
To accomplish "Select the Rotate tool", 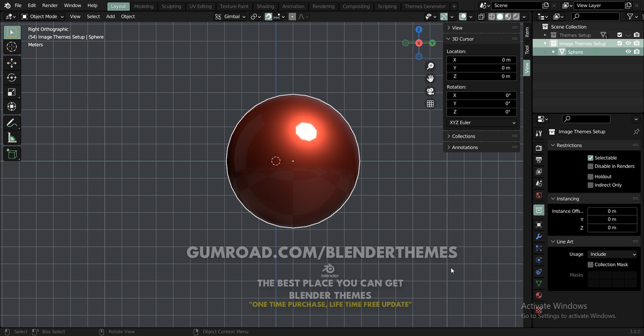I will coord(12,78).
